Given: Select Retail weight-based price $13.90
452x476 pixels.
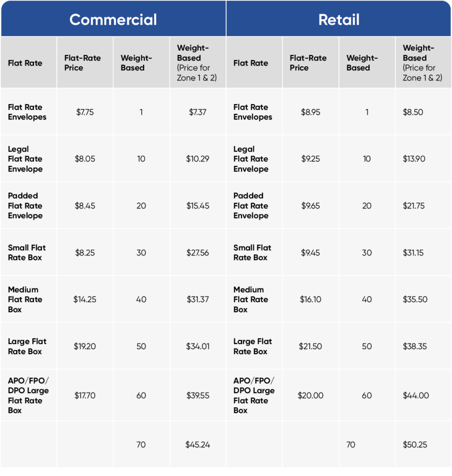Looking at the screenshot, I should coord(413,159).
